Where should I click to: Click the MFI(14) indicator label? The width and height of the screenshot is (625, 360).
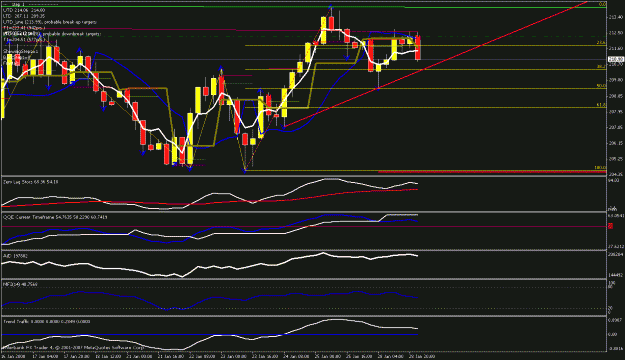click(x=20, y=284)
